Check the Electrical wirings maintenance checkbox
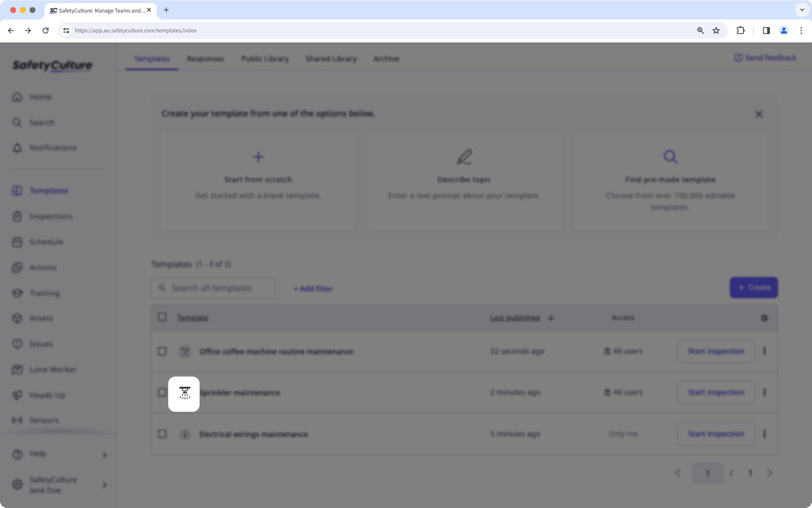Image resolution: width=812 pixels, height=508 pixels. tap(162, 434)
